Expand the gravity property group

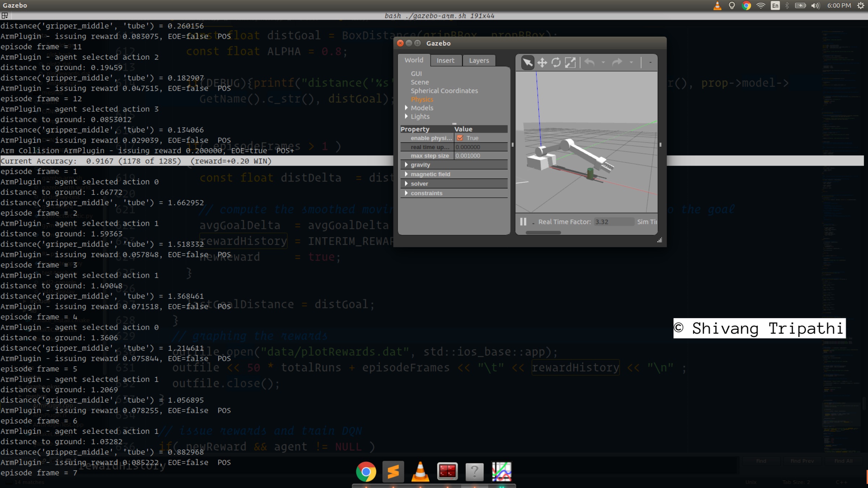(x=407, y=165)
